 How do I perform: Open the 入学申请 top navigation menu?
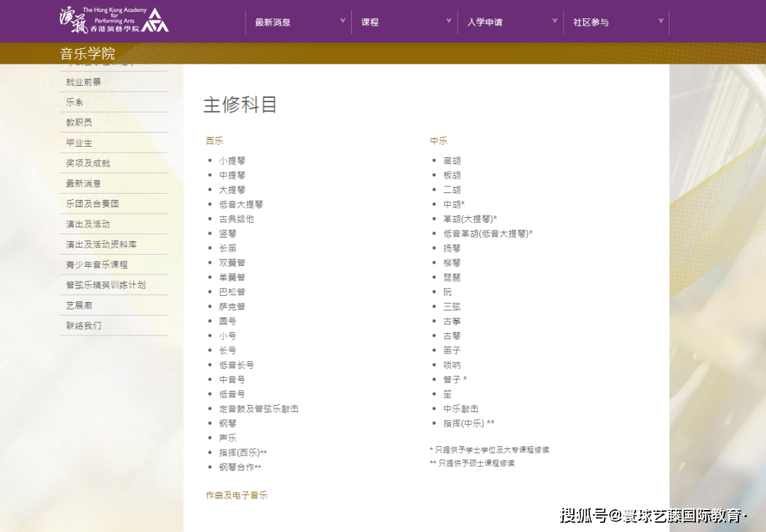(x=484, y=23)
